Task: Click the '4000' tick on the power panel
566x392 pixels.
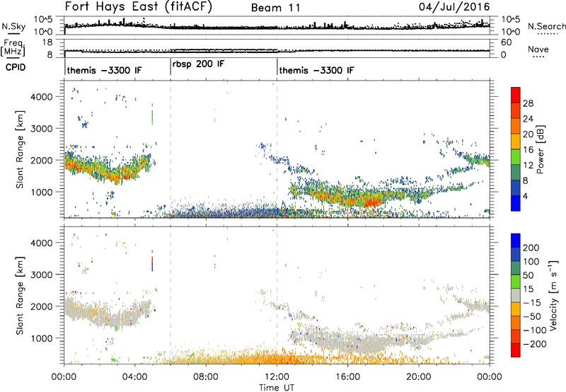Action: click(x=41, y=97)
